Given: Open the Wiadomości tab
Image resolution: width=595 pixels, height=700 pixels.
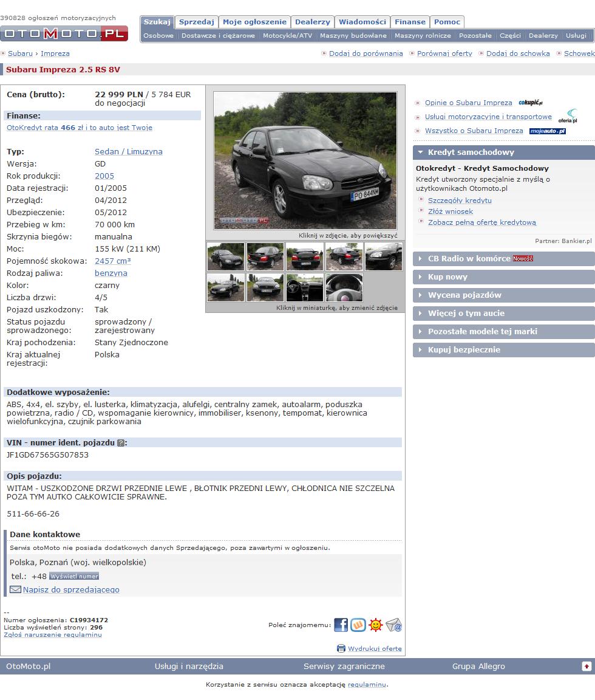Looking at the screenshot, I should point(362,22).
